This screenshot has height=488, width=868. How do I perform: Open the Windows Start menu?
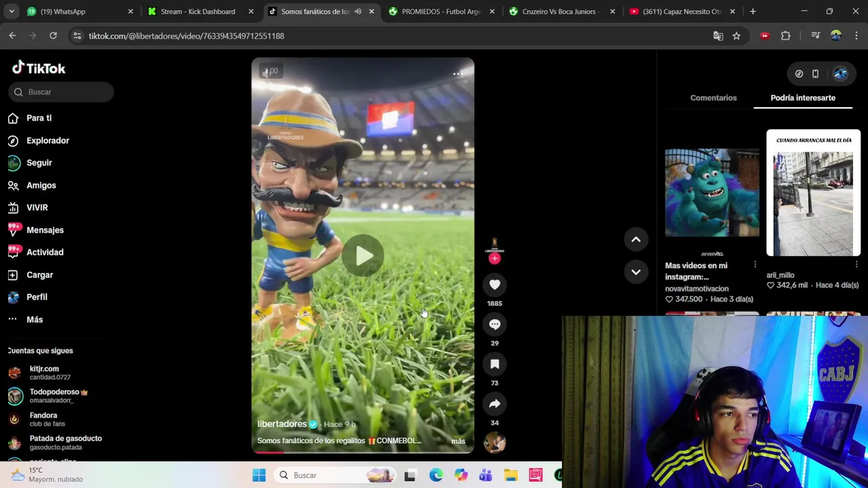pos(259,475)
